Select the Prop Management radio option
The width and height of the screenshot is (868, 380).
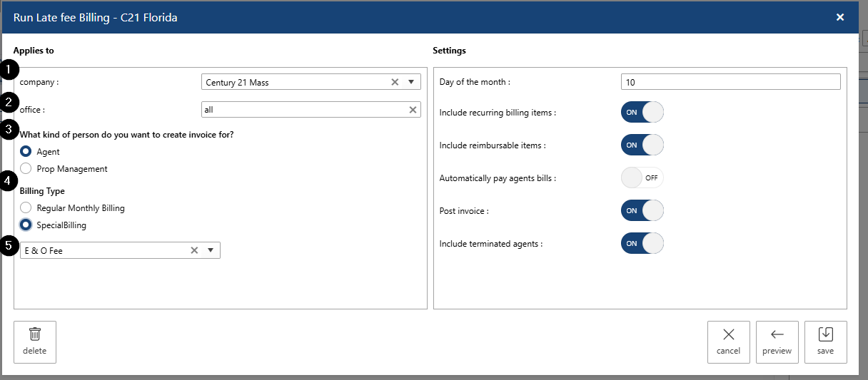[26, 169]
